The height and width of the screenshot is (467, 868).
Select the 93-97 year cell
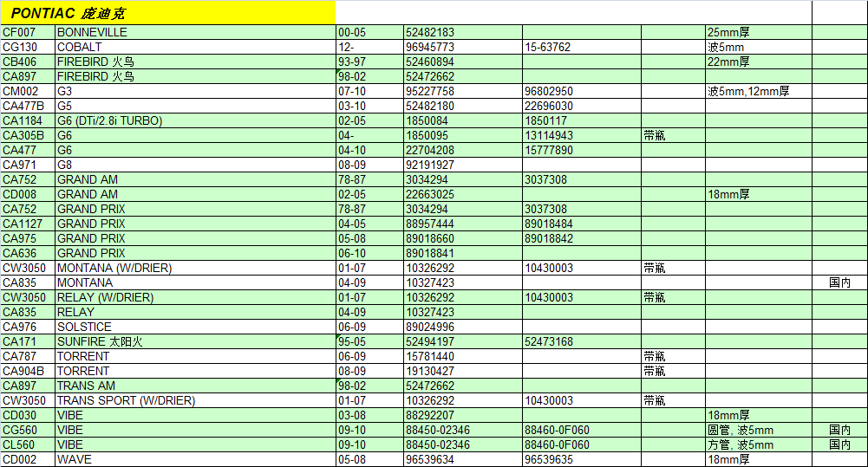click(x=369, y=62)
